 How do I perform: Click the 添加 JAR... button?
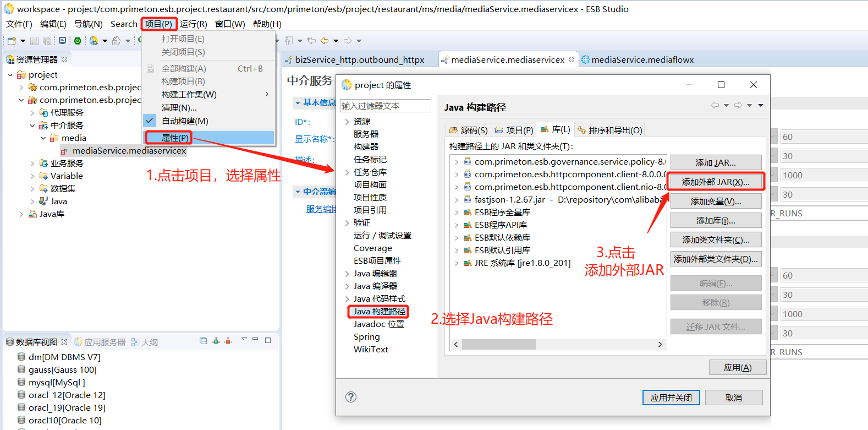pyautogui.click(x=716, y=162)
